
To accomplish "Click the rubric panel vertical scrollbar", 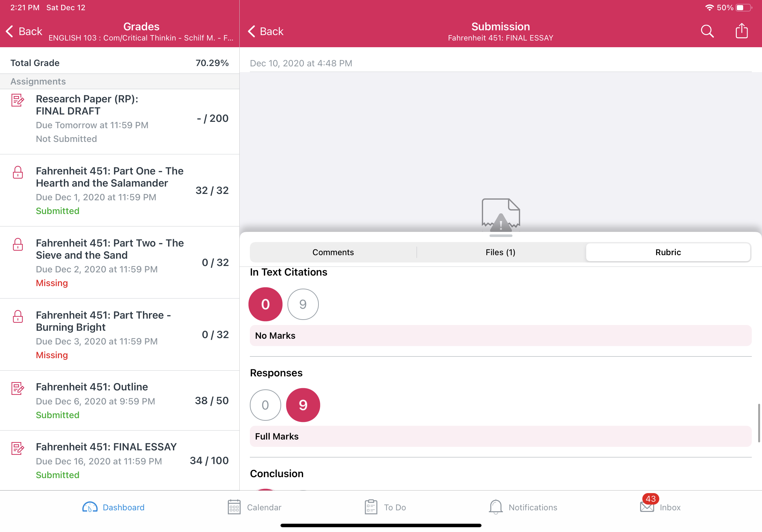I will click(x=759, y=423).
